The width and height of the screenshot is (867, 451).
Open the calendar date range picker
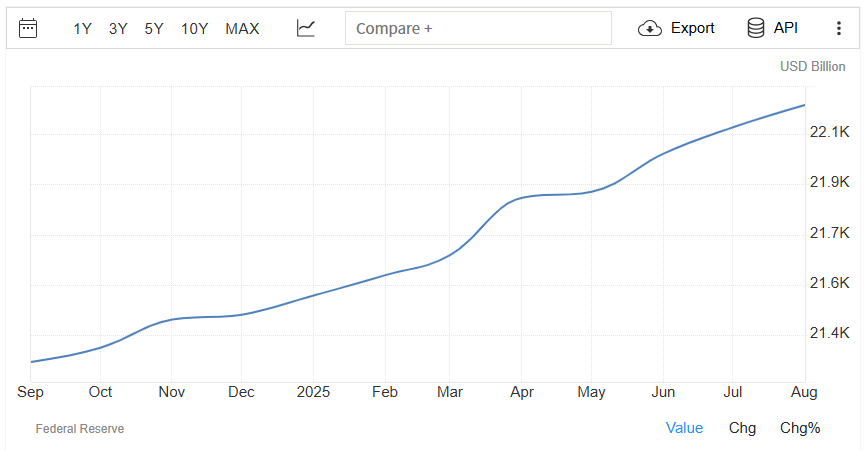[28, 28]
